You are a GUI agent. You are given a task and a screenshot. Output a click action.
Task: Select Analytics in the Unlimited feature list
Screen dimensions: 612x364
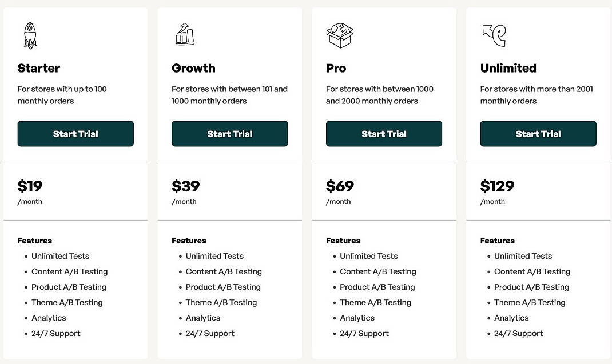point(511,318)
